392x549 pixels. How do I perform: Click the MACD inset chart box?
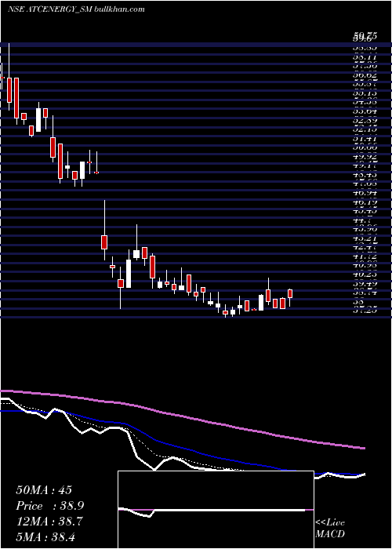216,510
